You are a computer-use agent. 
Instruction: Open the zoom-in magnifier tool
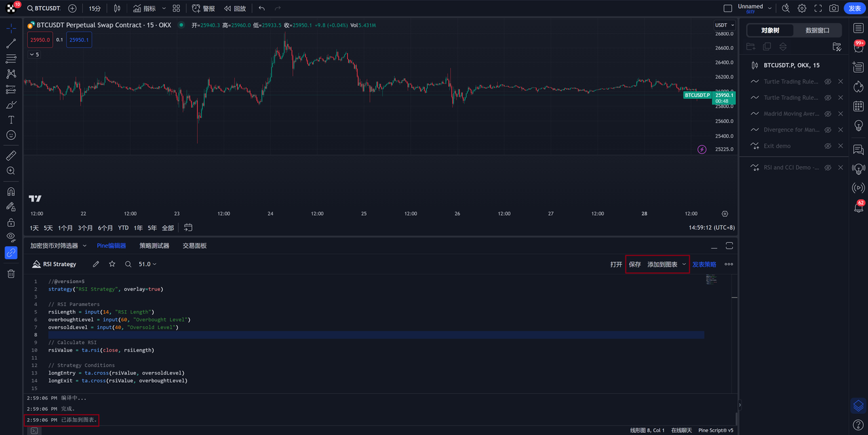pyautogui.click(x=11, y=170)
